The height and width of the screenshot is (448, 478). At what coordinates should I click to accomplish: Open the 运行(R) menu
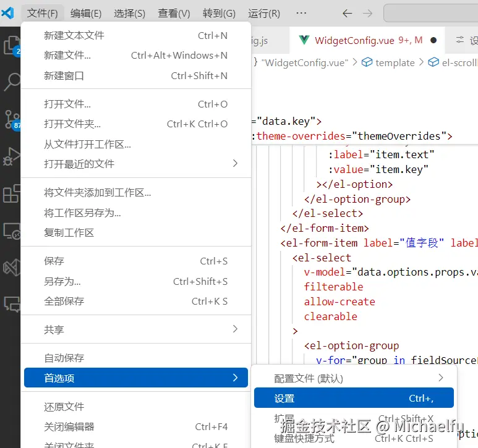tap(264, 14)
